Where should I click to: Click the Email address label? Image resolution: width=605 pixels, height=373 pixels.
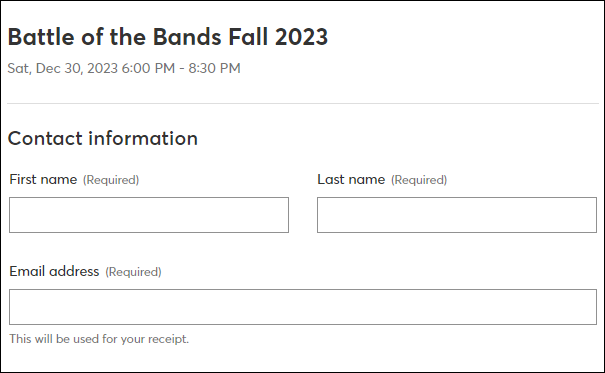pyautogui.click(x=54, y=271)
